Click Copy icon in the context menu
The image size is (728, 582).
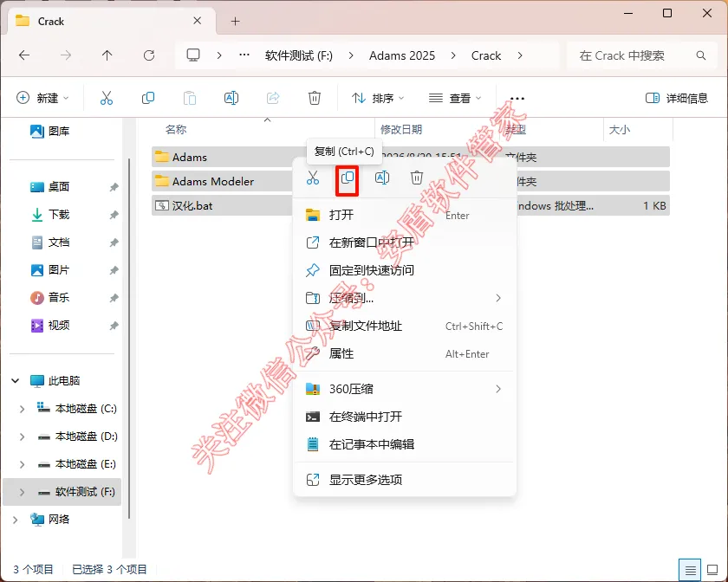348,178
